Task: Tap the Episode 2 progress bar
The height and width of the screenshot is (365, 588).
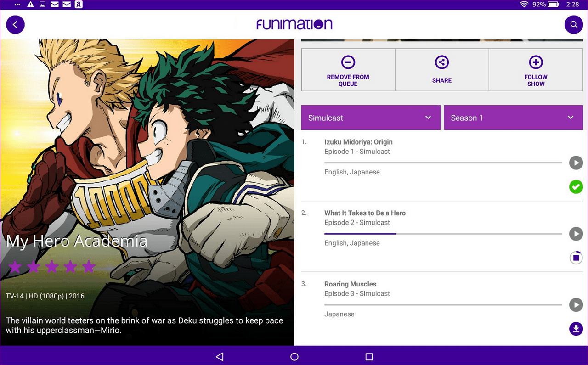Action: pos(443,234)
